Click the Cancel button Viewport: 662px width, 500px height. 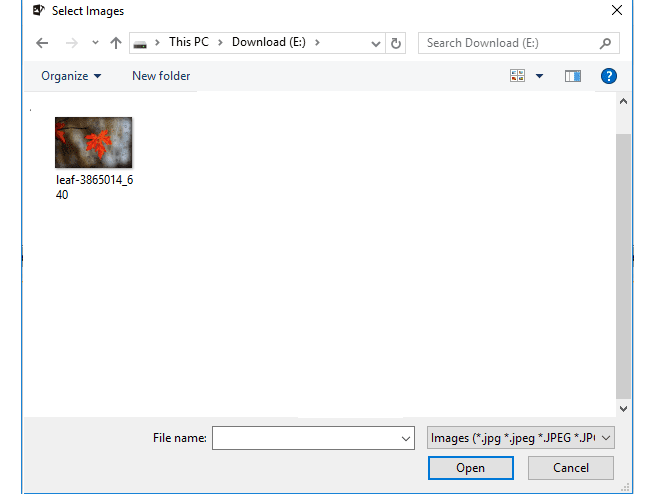pos(571,468)
